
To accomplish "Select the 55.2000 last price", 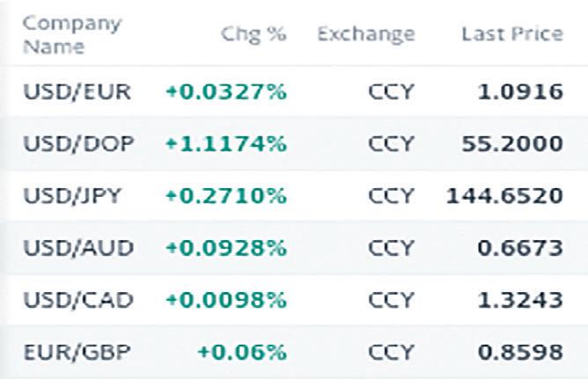I will click(x=512, y=144).
